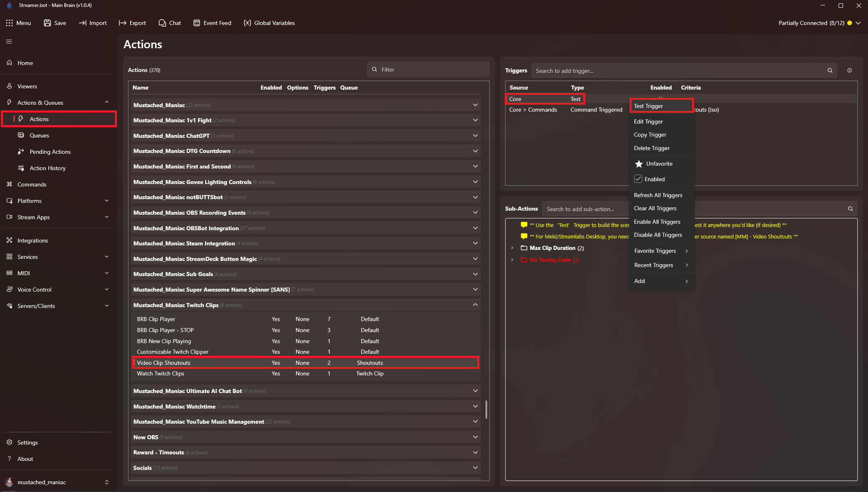
Task: Collapse the Mustached_Maniac Twitch Clips group
Action: coord(475,305)
